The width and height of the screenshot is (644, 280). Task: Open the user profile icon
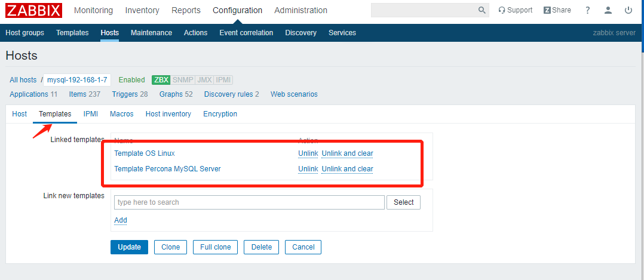click(608, 10)
